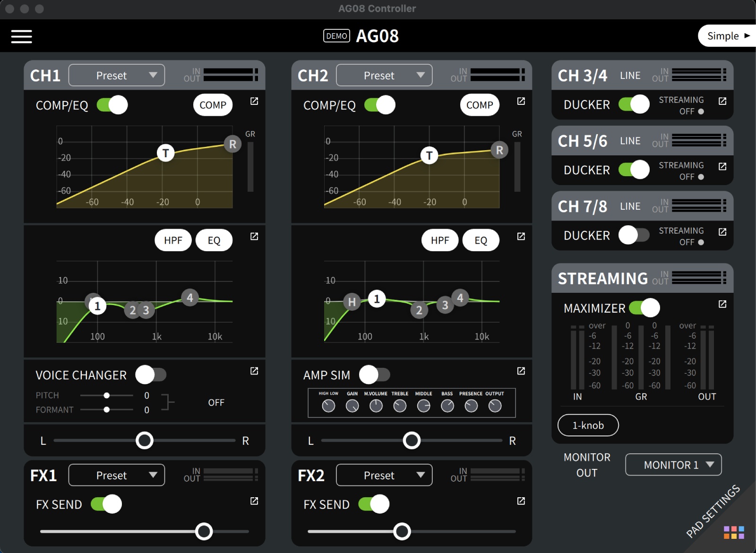Click FX1 send level slider handle
756x553 pixels.
coord(204,531)
